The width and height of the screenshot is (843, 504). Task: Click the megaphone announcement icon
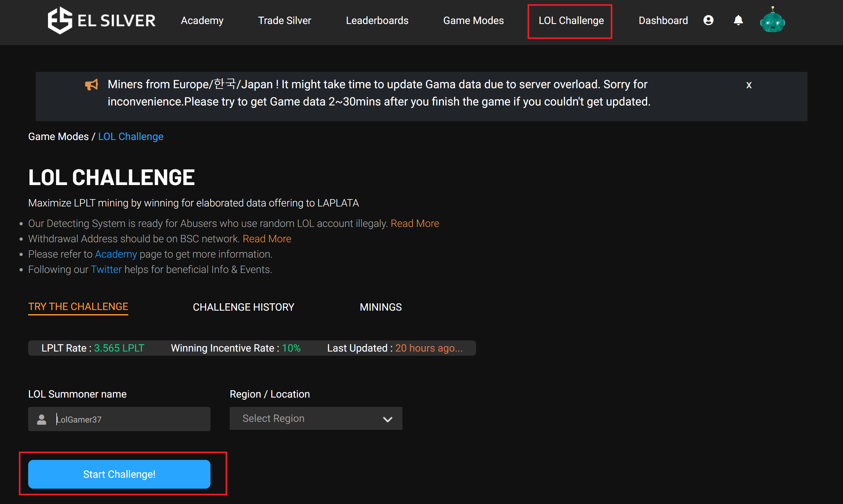[x=91, y=85]
